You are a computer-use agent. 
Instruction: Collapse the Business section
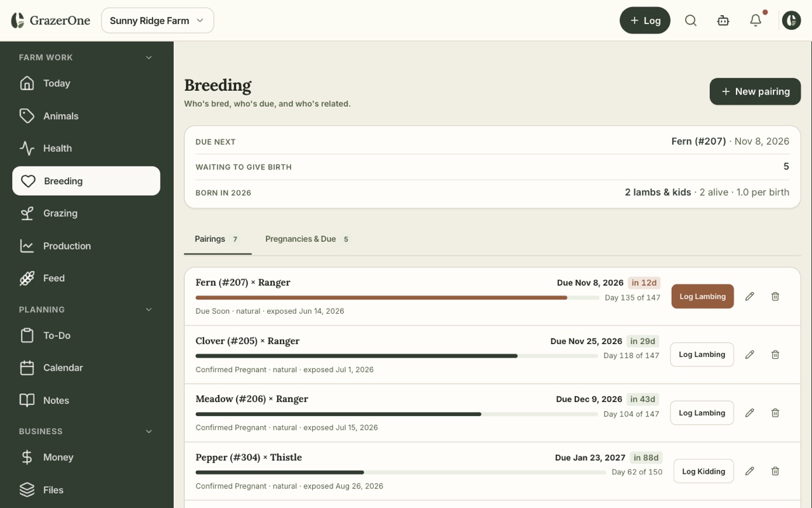click(149, 431)
